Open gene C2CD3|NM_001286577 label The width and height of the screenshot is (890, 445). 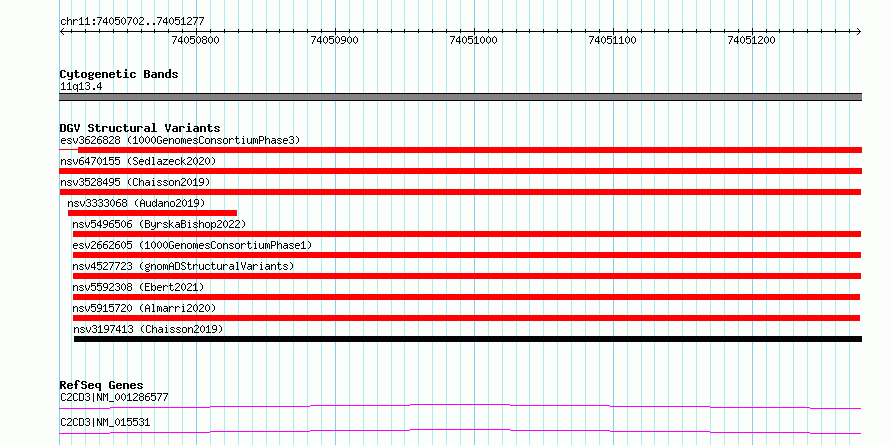[114, 397]
